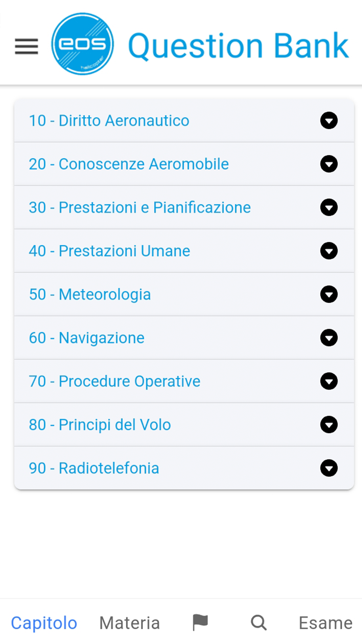Expand the Prestazioni Umane arrow
The image size is (362, 644).
coord(329,251)
